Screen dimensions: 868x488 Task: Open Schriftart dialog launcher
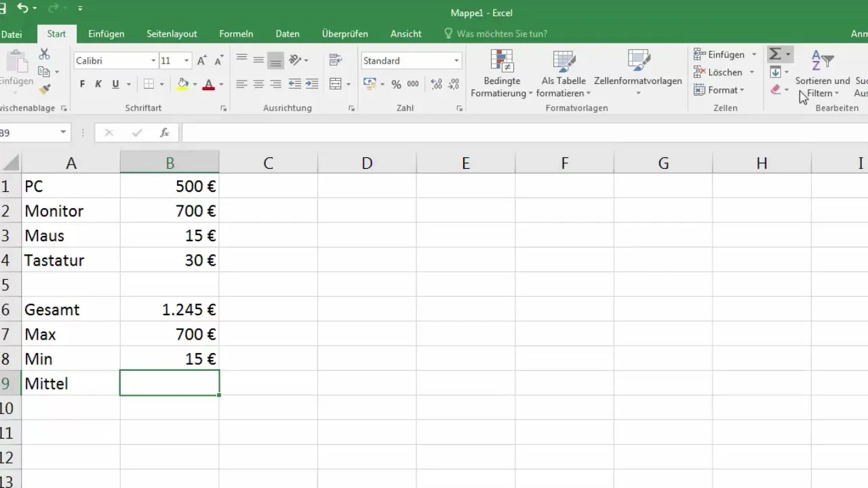[223, 108]
